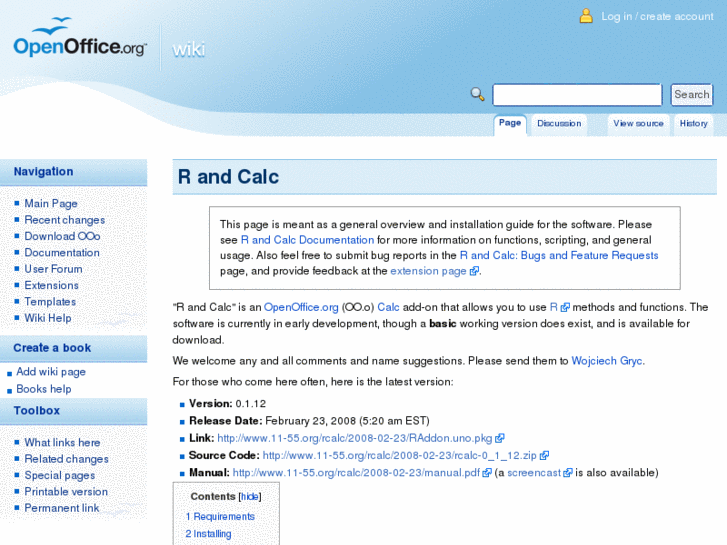Hide the Contents table
The image size is (727, 545).
click(x=250, y=497)
